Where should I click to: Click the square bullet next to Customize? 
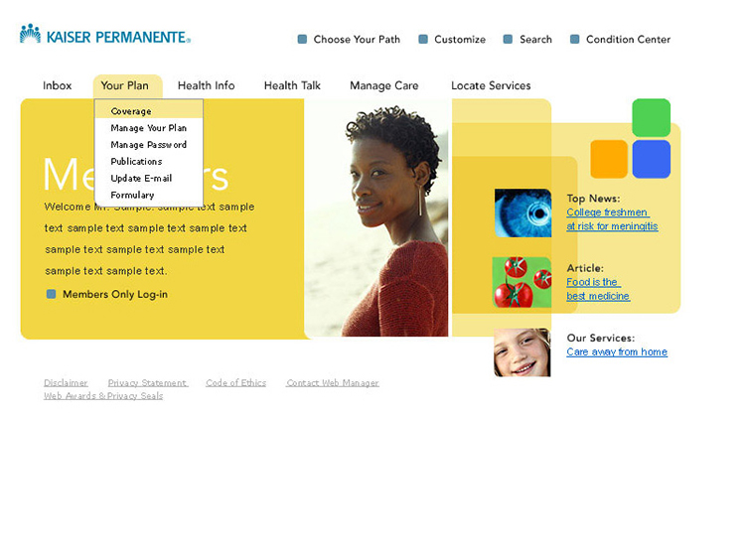(423, 40)
